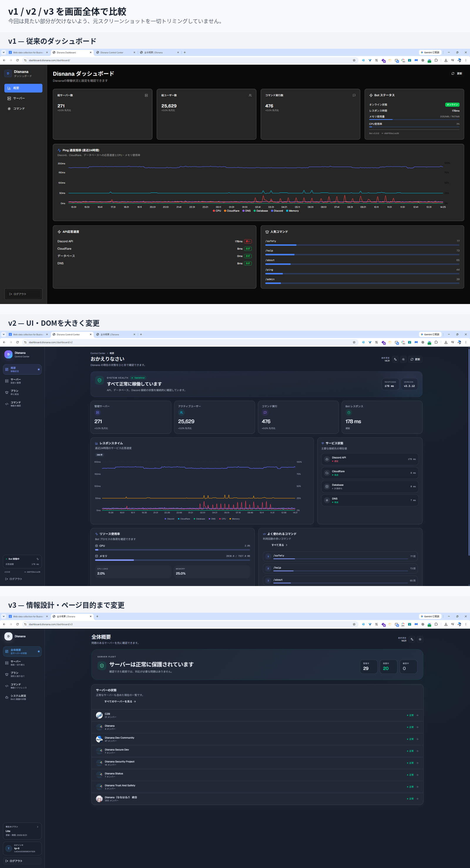This screenshot has width=470, height=868.
Task: Open システム状況 in v3 sidebar
Action: coord(22,697)
